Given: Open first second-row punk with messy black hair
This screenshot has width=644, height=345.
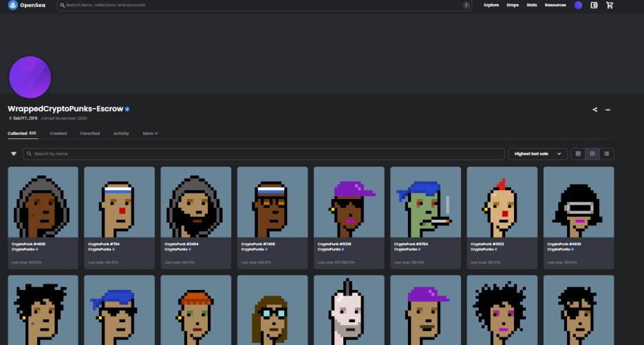Looking at the screenshot, I should tap(43, 310).
